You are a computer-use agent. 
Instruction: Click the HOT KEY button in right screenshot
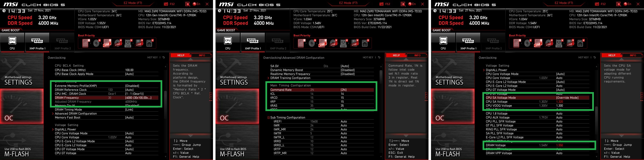pyautogui.click(x=583, y=57)
